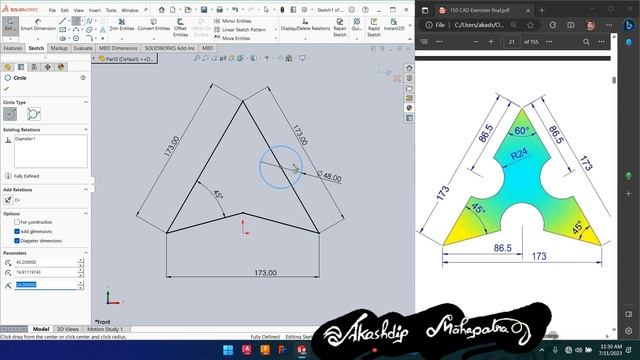Click the SolidWorks Print icon
This screenshot has height=360, width=640.
(x=220, y=9)
